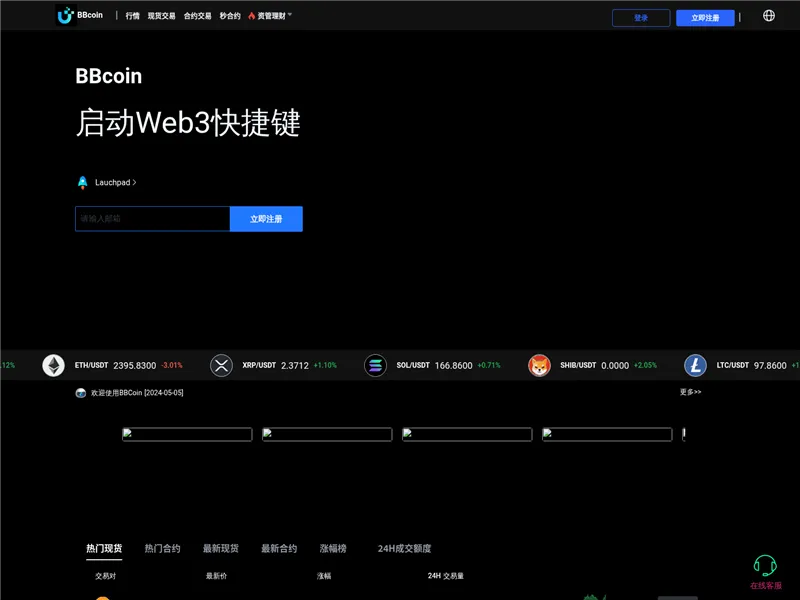Click the 在线客服 label
The height and width of the screenshot is (600, 800).
coord(766,586)
